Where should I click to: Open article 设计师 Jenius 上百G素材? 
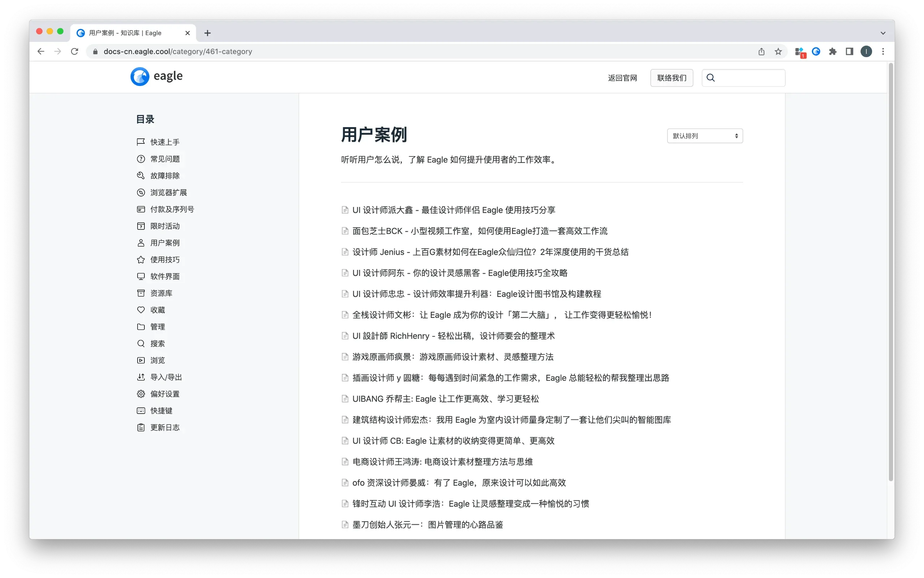coord(490,252)
